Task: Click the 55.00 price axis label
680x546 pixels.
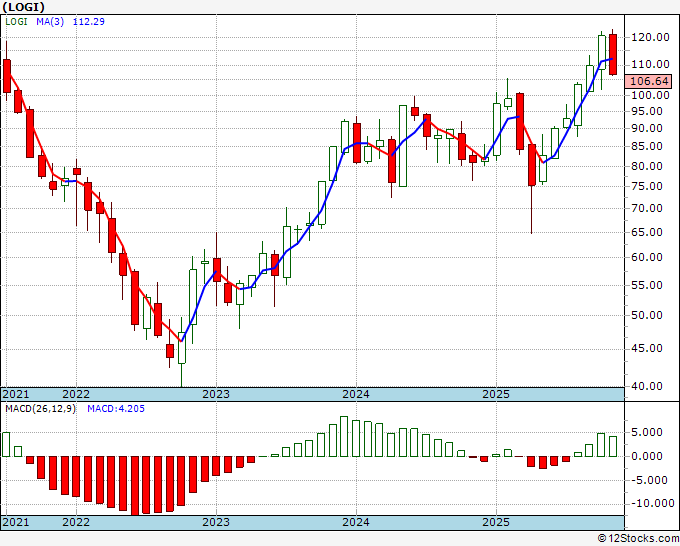Action: tap(647, 285)
